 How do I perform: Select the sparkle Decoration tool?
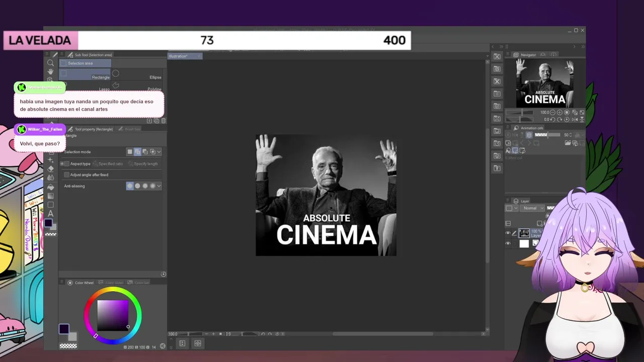(50, 159)
